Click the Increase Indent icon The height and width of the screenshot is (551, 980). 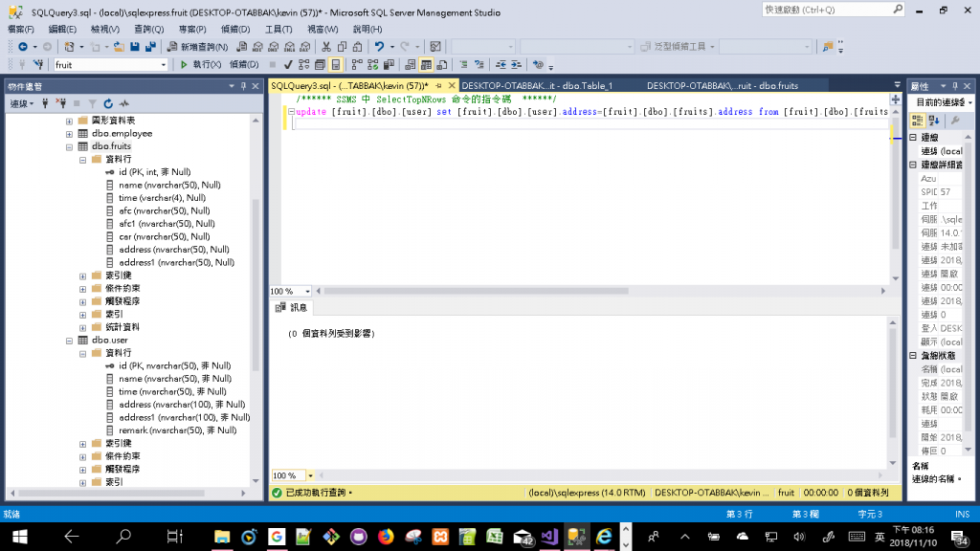click(x=516, y=64)
